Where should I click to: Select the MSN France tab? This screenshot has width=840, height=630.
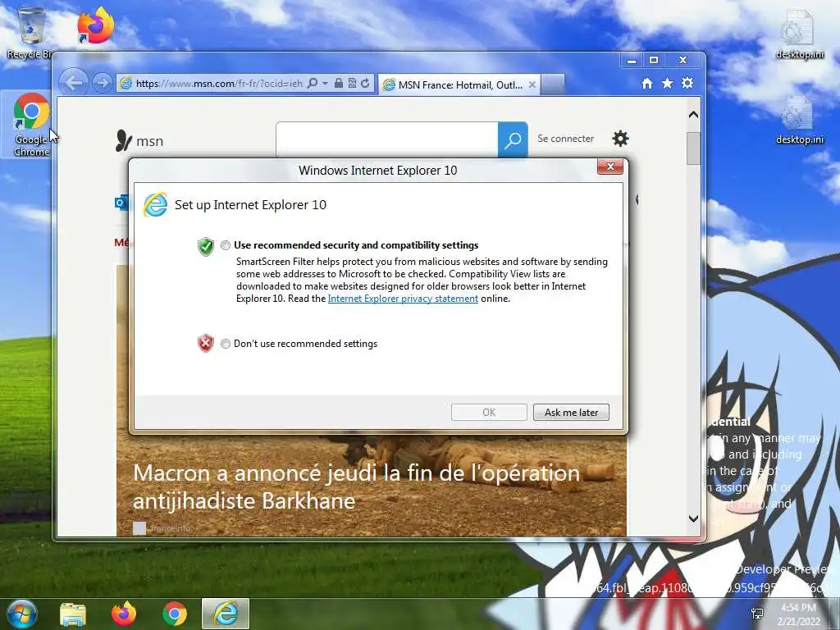coord(459,84)
